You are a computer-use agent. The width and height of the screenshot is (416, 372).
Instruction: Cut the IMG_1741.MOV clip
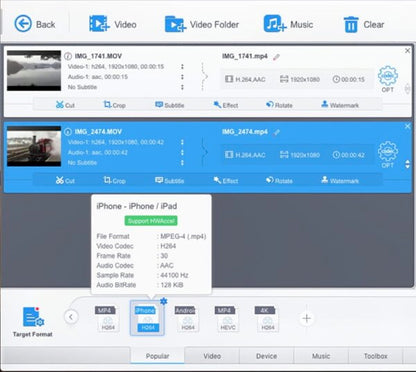pos(65,105)
